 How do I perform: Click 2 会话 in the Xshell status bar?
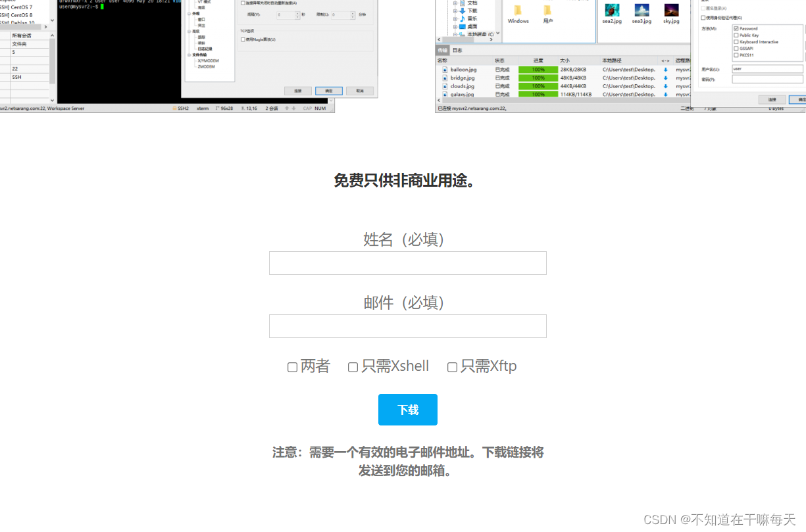coord(272,109)
